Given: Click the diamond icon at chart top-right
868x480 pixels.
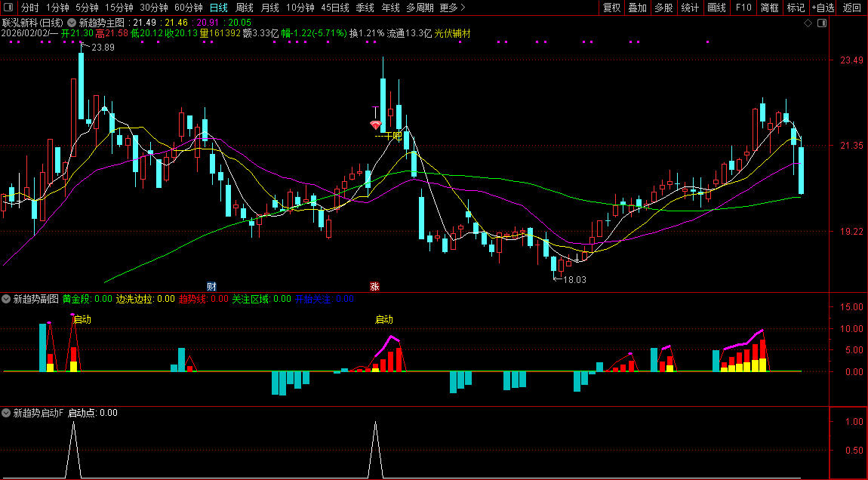Looking at the screenshot, I should point(808,23).
